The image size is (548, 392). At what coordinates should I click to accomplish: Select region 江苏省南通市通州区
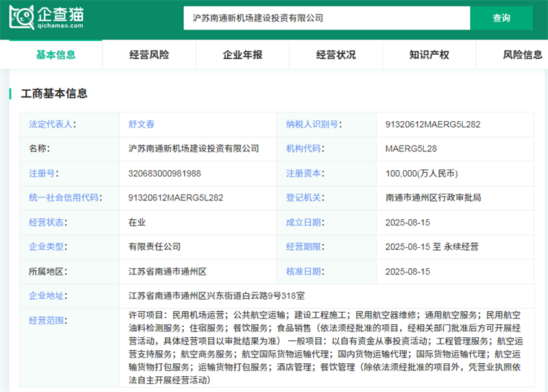click(x=167, y=272)
